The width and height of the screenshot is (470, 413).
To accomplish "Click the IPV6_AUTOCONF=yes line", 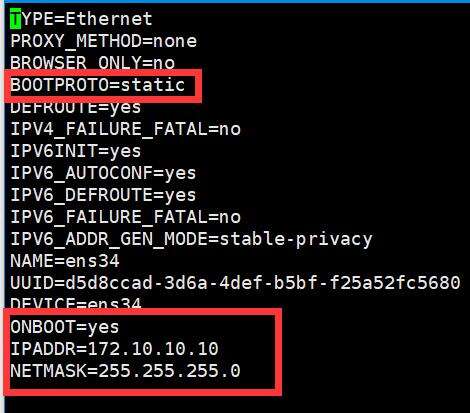I will [x=103, y=173].
